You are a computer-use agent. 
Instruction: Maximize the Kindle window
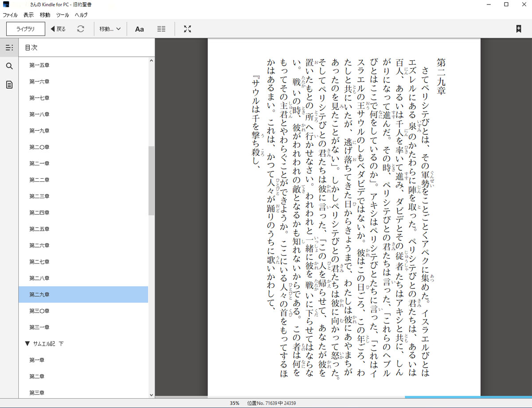pos(506,4)
